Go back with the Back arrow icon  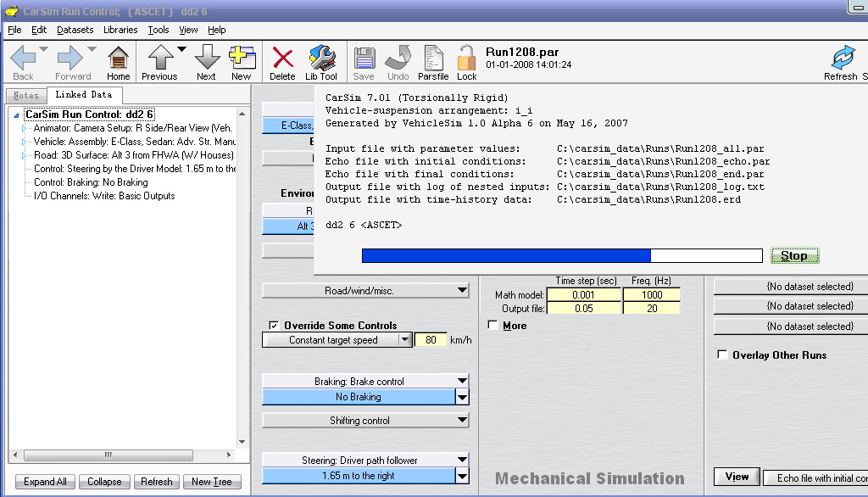(23, 57)
